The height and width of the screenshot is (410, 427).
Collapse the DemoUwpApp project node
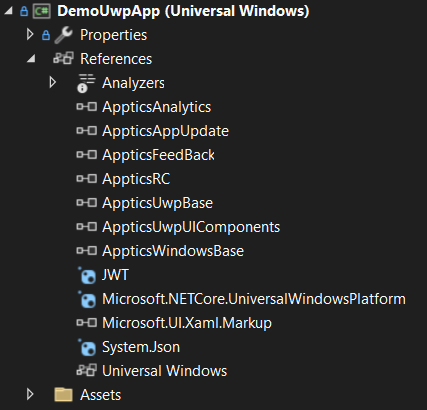(x=8, y=11)
